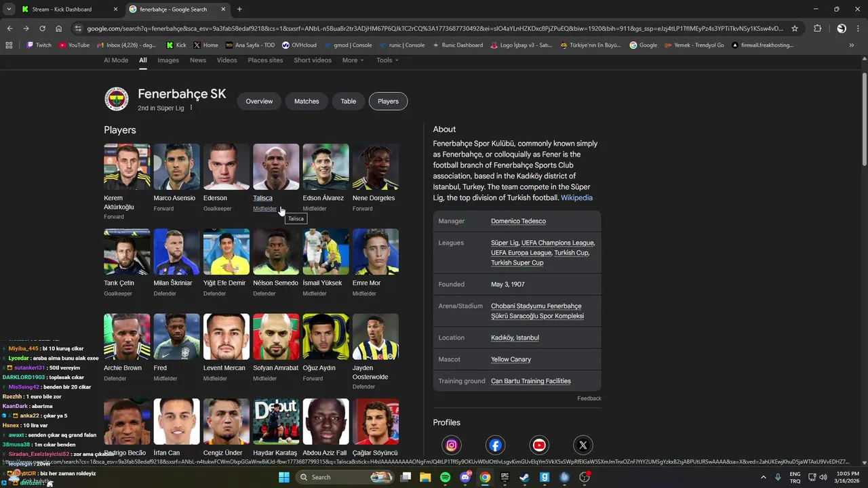
Task: Open a new browser tab
Action: 239,9
